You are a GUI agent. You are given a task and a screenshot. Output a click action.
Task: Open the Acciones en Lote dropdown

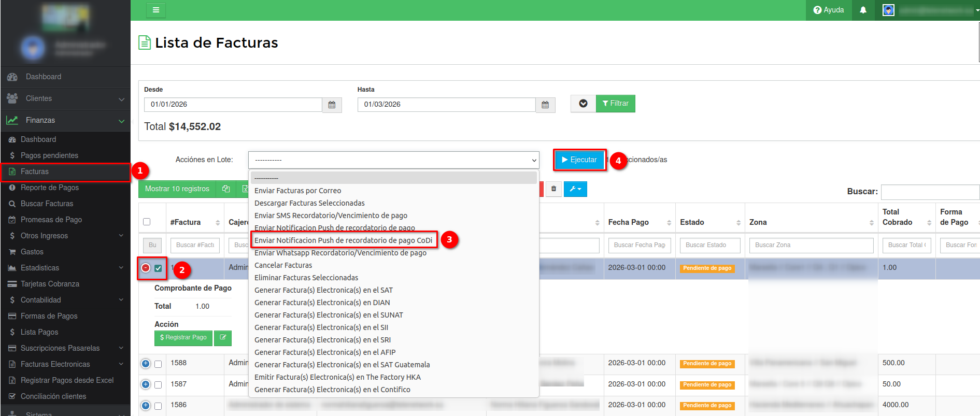pyautogui.click(x=393, y=160)
